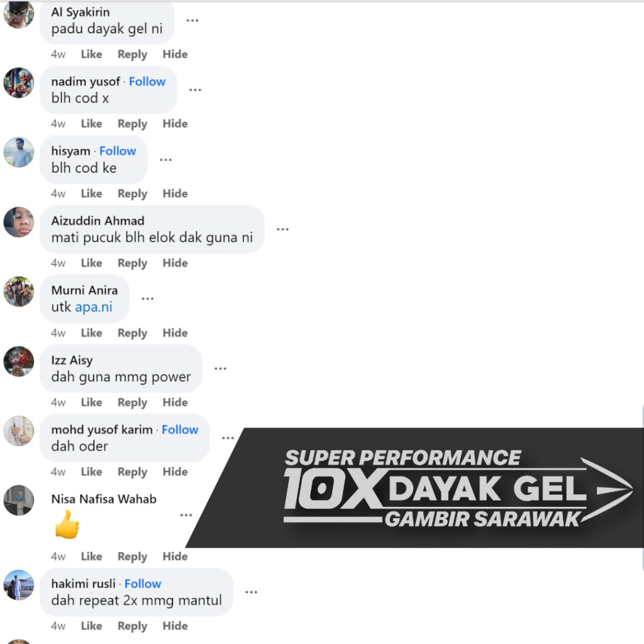The height and width of the screenshot is (644, 644).
Task: Open three-dot menu for Izz Aisy's comment
Action: (221, 369)
